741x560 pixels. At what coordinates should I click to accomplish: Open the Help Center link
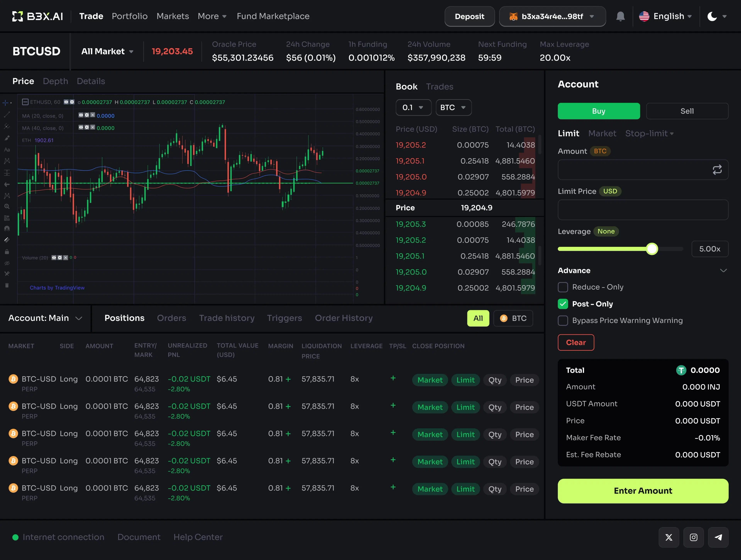tap(198, 537)
